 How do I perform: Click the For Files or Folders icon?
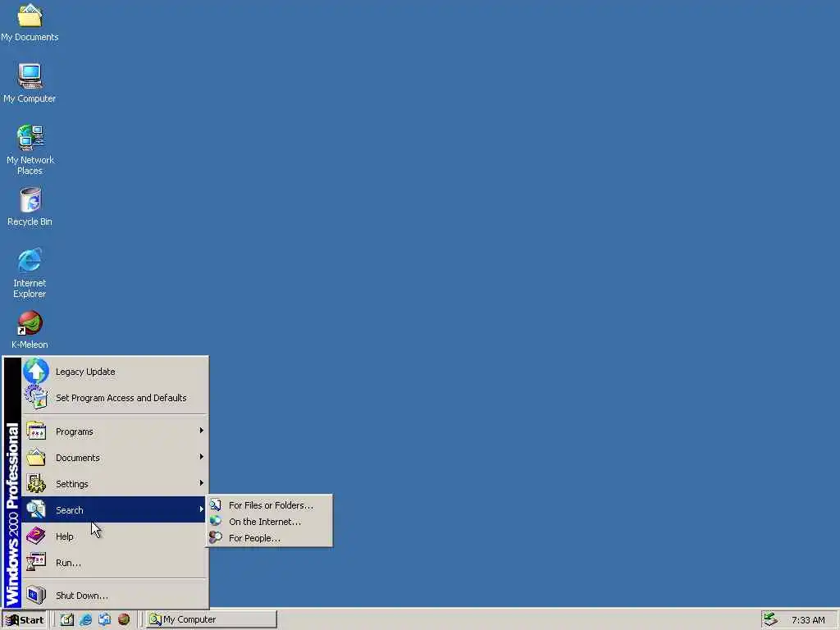click(216, 504)
